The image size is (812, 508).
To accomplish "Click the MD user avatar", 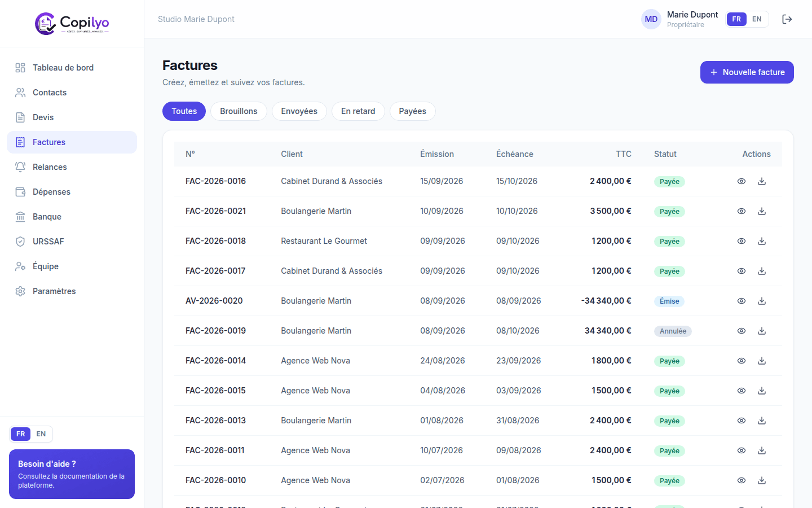I will (x=651, y=19).
